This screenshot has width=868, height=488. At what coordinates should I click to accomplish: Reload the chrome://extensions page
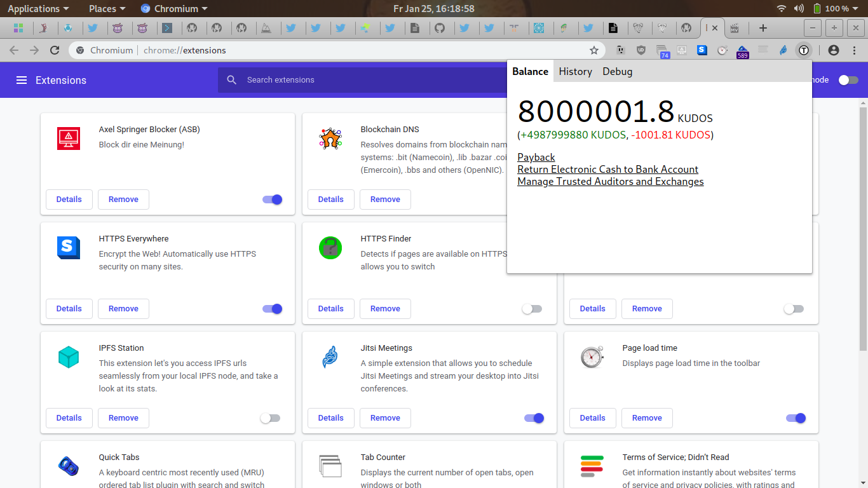click(x=55, y=50)
